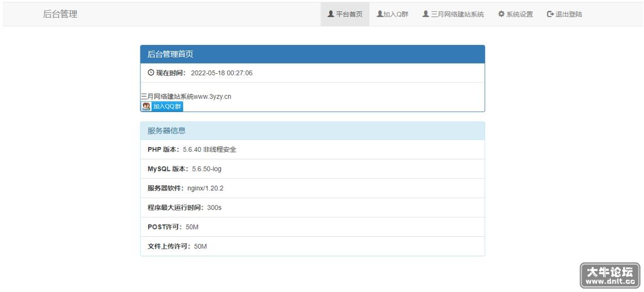Click the 文件上传许可 50M row
This screenshot has width=644, height=292.
312,246
